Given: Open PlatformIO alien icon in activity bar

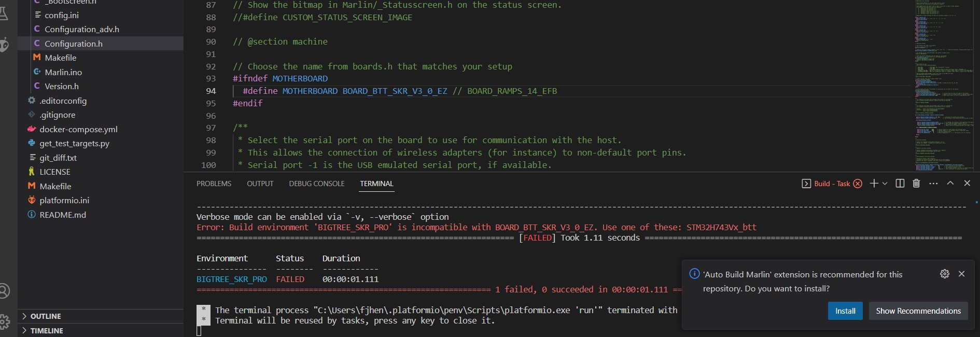Looking at the screenshot, I should click(x=4, y=45).
